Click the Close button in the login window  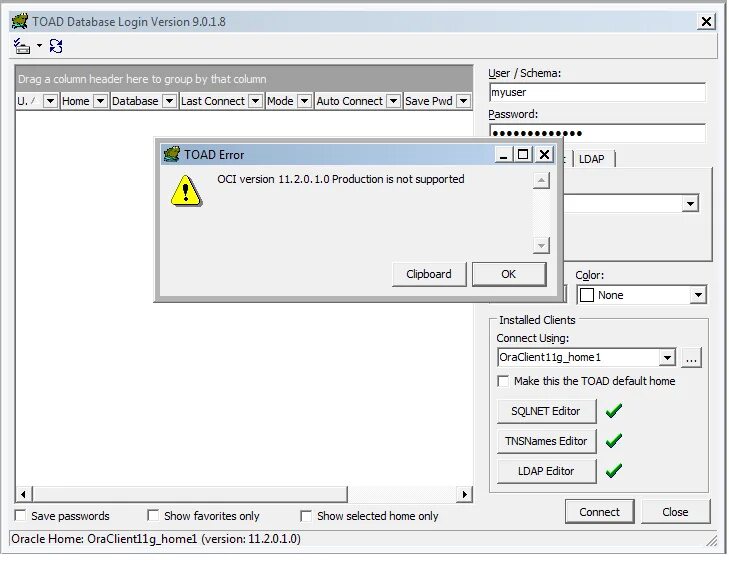[x=675, y=512]
